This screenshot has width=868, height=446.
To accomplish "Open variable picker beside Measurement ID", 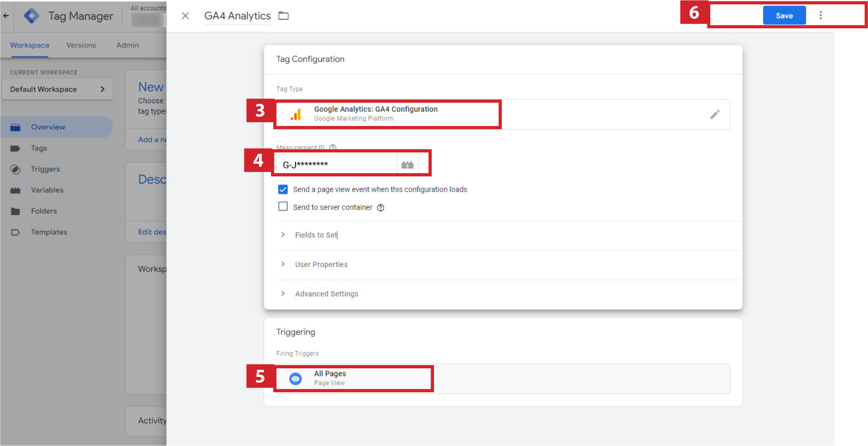I will pyautogui.click(x=408, y=165).
